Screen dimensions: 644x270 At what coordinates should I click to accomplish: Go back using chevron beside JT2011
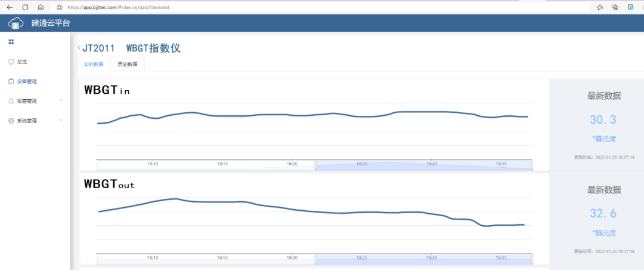coord(79,48)
